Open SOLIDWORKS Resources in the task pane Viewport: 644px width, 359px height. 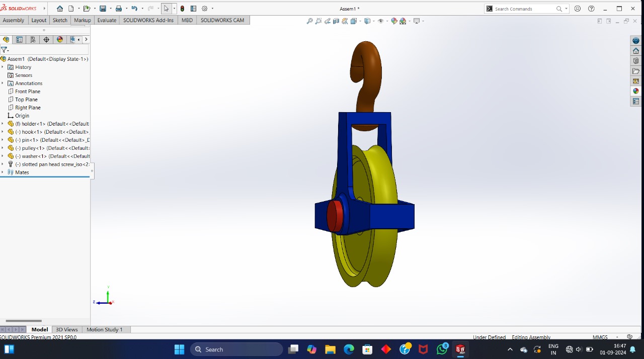pyautogui.click(x=636, y=41)
